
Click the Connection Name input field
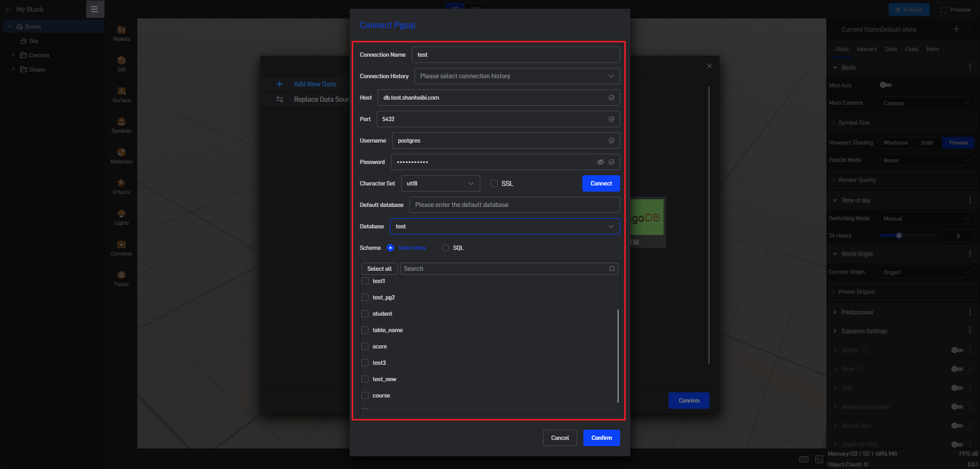point(516,55)
